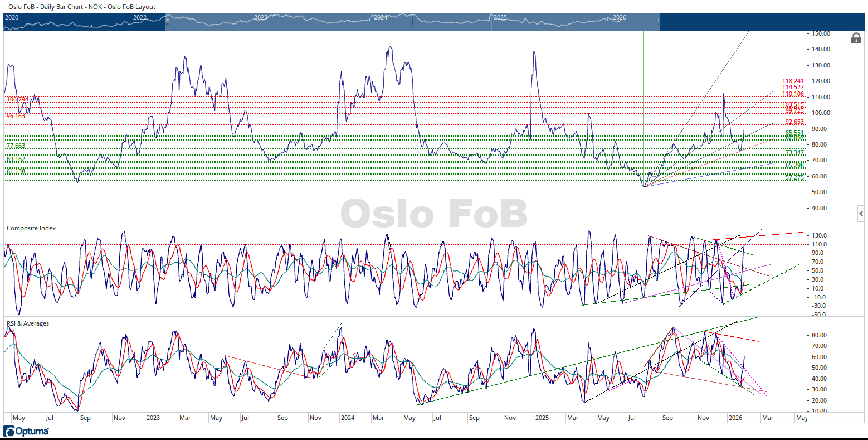This screenshot has height=440, width=868.
Task: Click the Oslo FoB watermark text
Action: click(433, 214)
